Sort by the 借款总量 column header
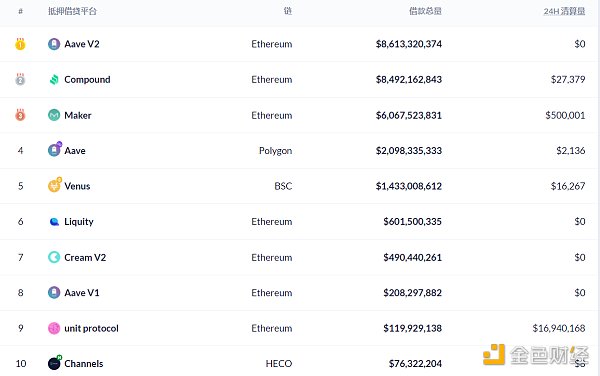Screen dimensions: 600x376 coord(425,11)
